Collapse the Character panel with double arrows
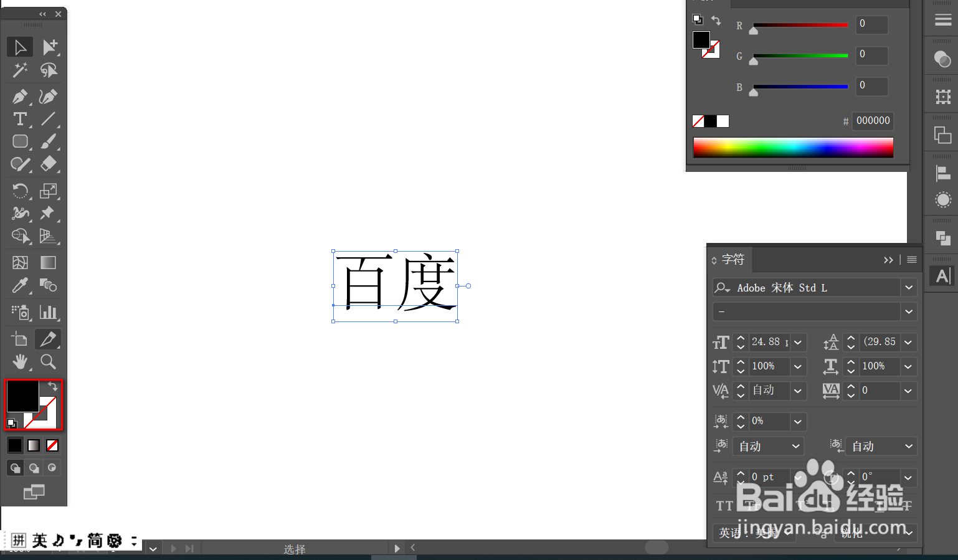Screen dimensions: 958x560 pyautogui.click(x=888, y=260)
